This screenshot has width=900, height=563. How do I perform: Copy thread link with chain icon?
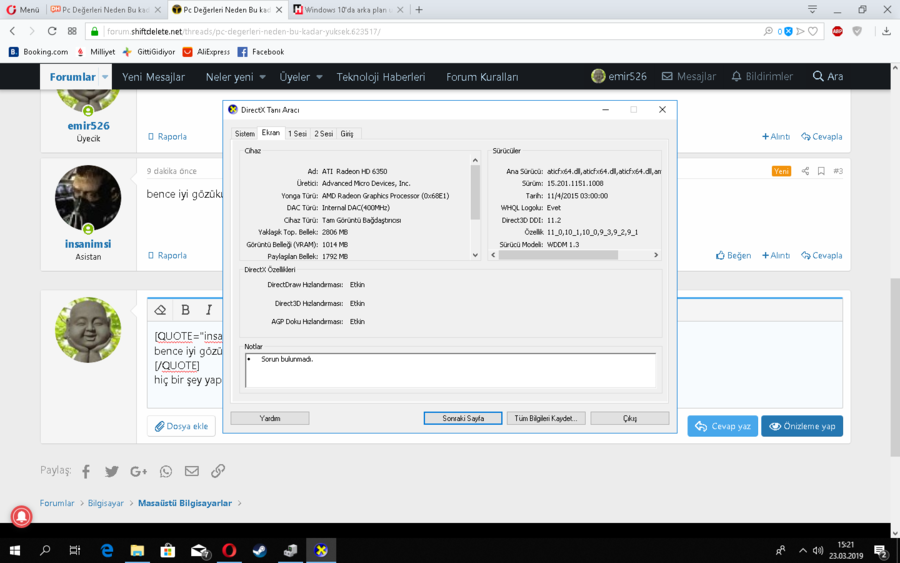point(218,471)
